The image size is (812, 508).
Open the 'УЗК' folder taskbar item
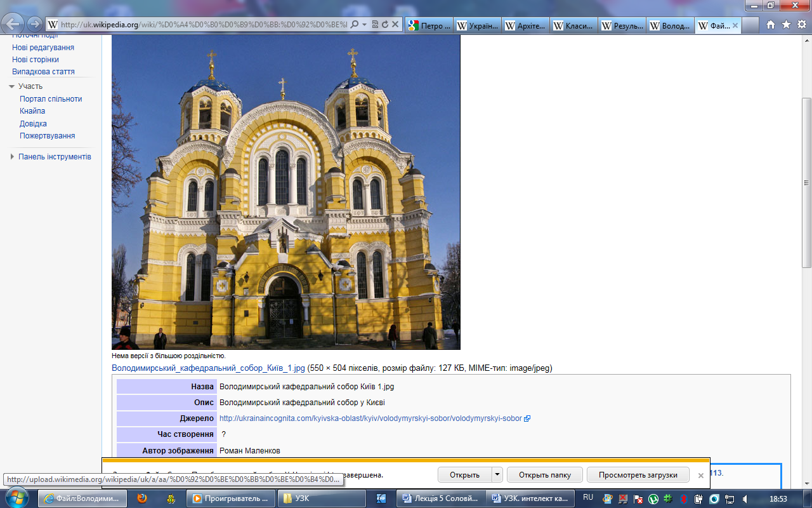320,498
